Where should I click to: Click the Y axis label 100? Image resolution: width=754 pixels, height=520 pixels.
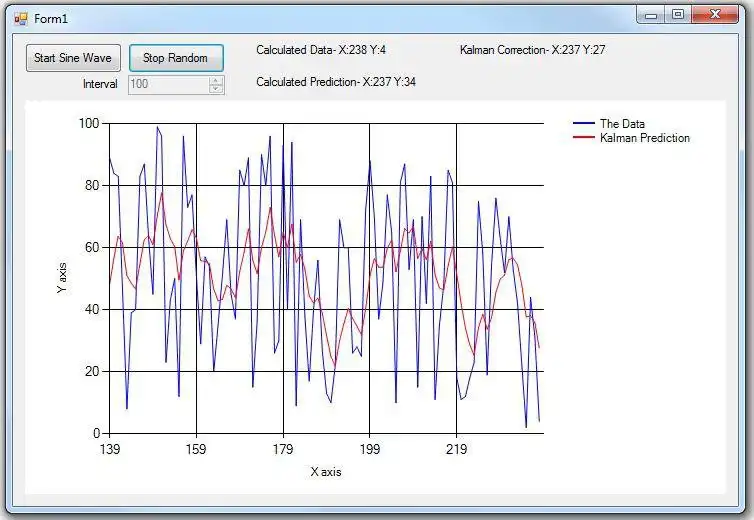[x=89, y=124]
